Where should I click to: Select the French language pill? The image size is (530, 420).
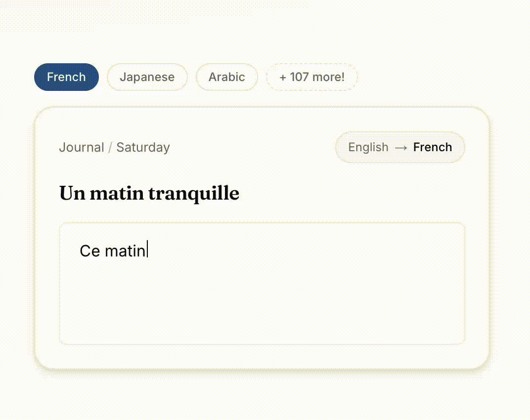[x=66, y=77]
